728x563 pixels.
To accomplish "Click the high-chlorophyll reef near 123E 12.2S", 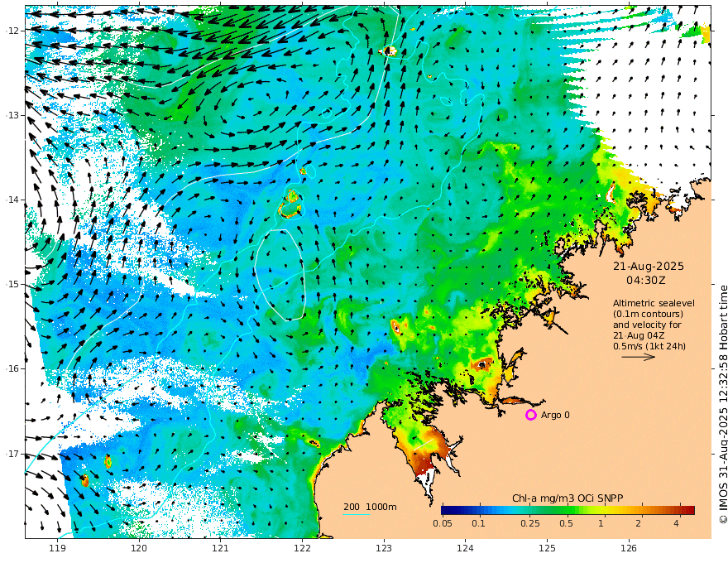I will 388,51.
